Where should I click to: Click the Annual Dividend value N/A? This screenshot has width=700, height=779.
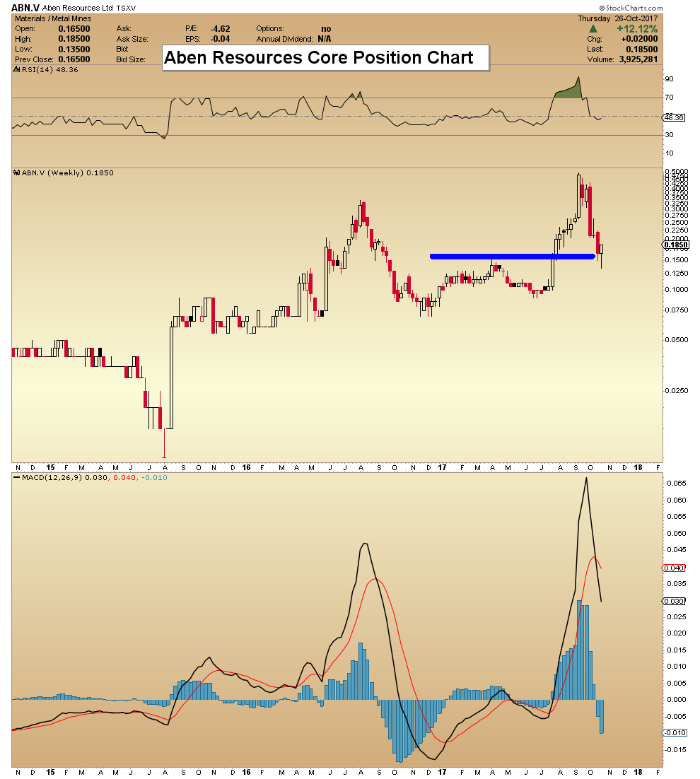coord(325,40)
